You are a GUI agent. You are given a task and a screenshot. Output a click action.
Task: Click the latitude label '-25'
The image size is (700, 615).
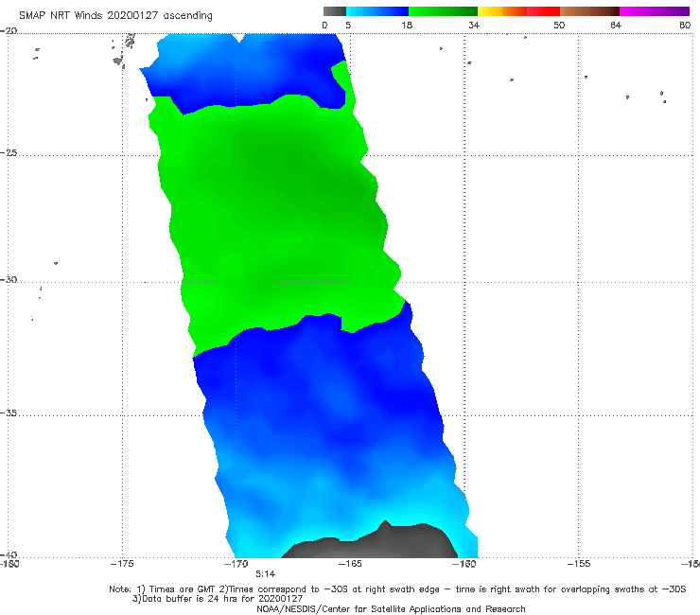pyautogui.click(x=9, y=152)
